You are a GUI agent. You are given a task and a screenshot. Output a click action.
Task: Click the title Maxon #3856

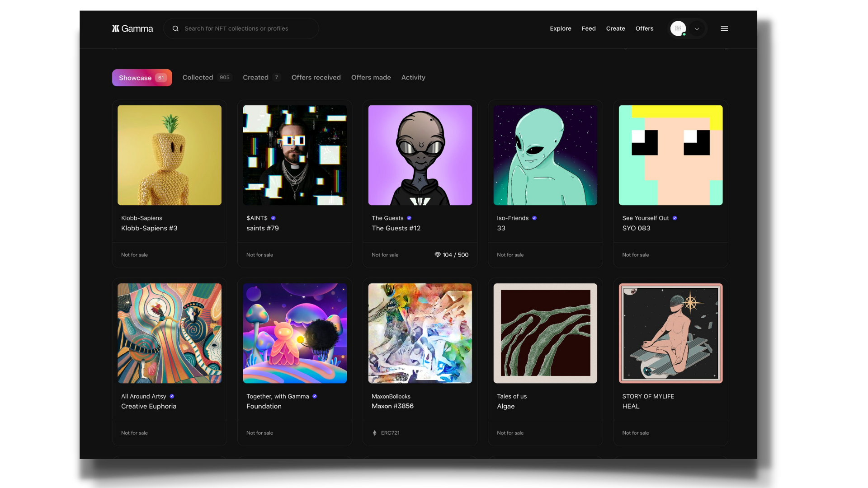click(x=392, y=406)
